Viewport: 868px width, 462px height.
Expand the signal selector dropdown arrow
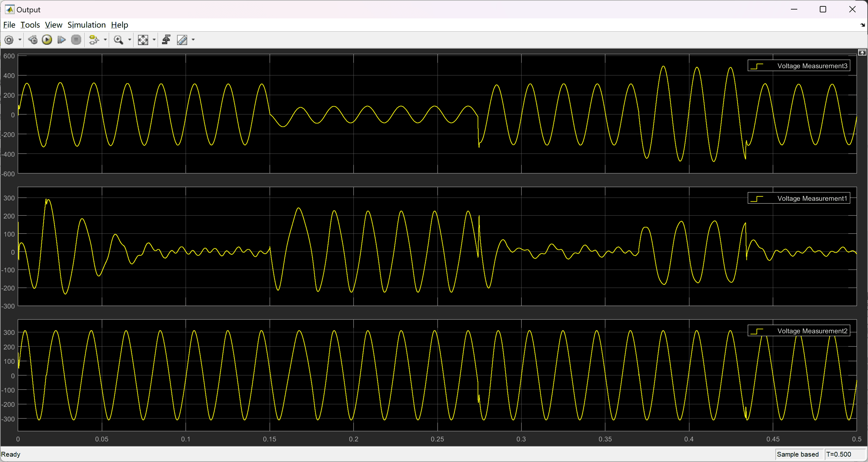(x=105, y=40)
